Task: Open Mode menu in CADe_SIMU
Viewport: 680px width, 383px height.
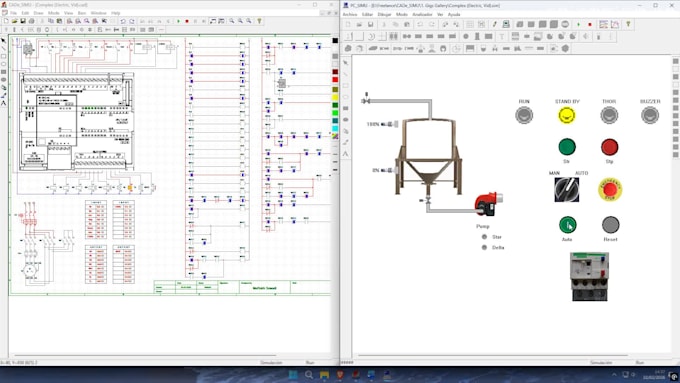Action: (x=53, y=13)
